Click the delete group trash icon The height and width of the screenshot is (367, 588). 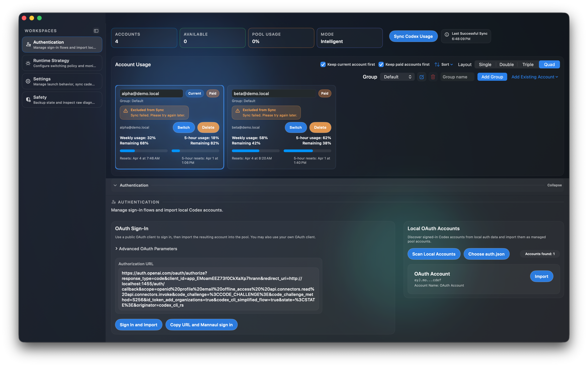click(433, 77)
